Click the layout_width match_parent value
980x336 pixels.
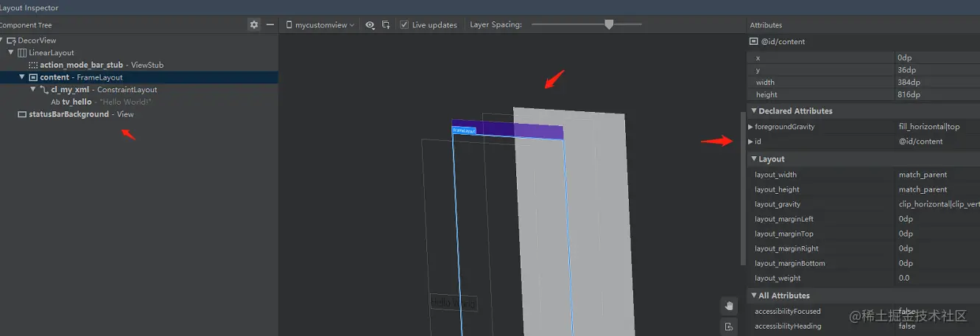point(923,175)
